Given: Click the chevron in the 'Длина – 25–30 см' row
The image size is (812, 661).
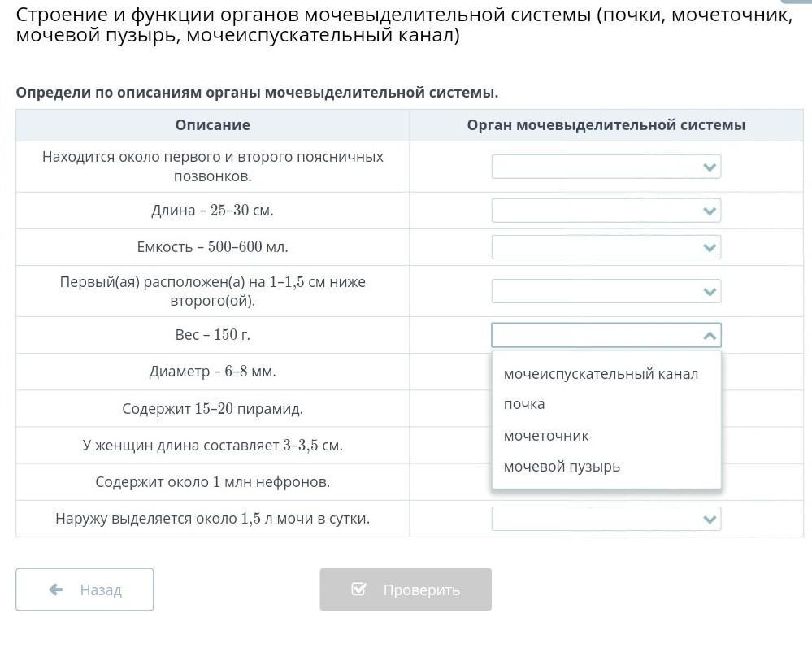Looking at the screenshot, I should pyautogui.click(x=710, y=211).
